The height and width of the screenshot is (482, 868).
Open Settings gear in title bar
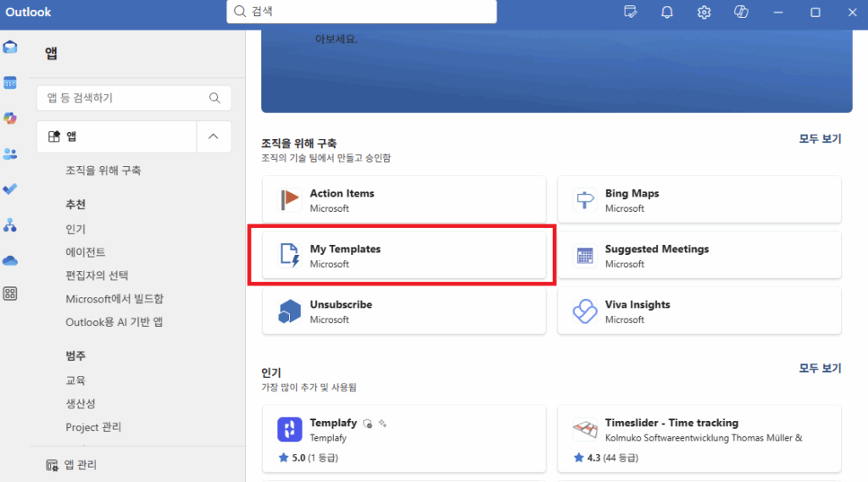704,12
